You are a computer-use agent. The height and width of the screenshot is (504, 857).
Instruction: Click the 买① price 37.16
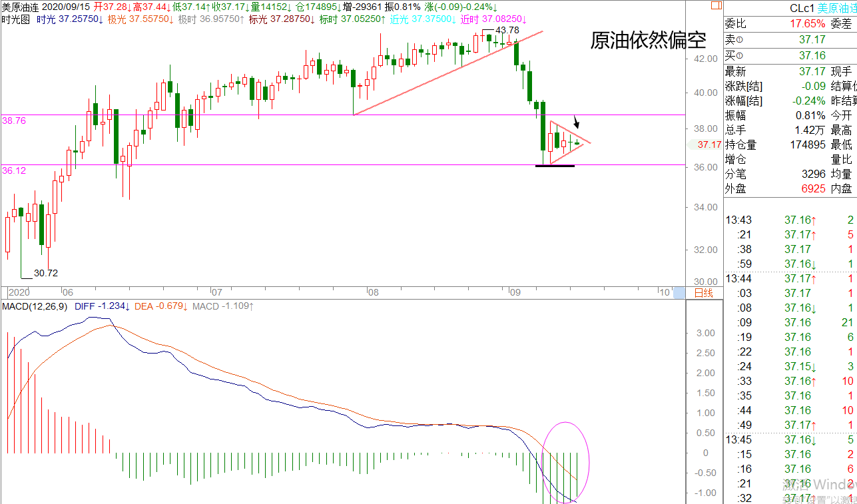[812, 55]
